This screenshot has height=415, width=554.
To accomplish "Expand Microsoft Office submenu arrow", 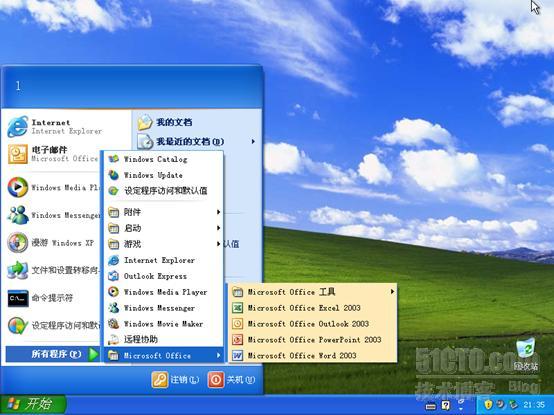I will point(218,355).
